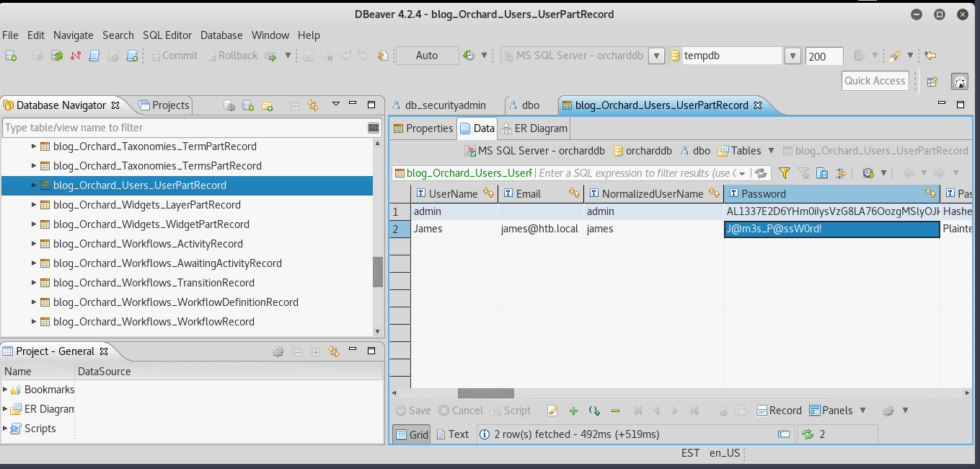Create new folder in Database Navigator
Viewport: 980px width, 469px height.
(x=267, y=105)
